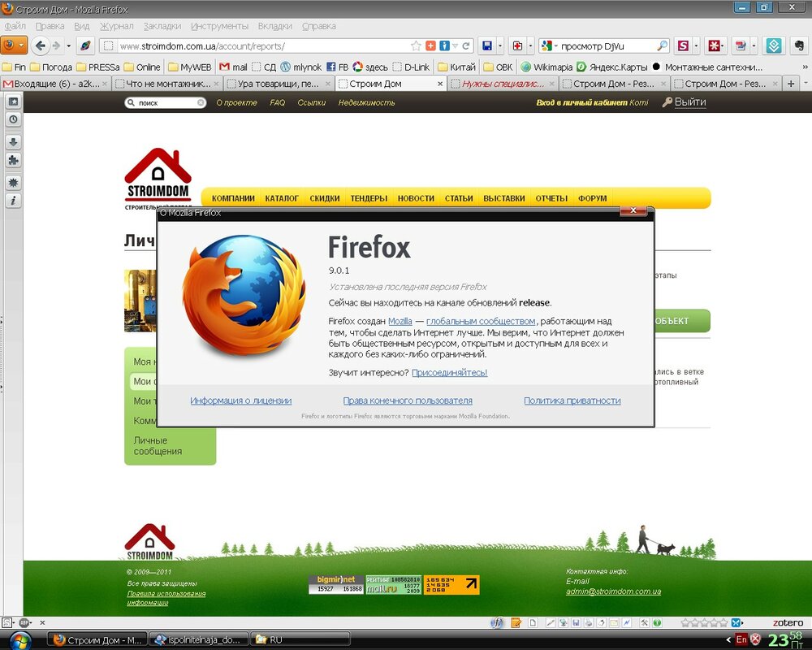Image resolution: width=812 pixels, height=650 pixels.
Task: Bookmark this page with the star icon
Action: pos(416,45)
